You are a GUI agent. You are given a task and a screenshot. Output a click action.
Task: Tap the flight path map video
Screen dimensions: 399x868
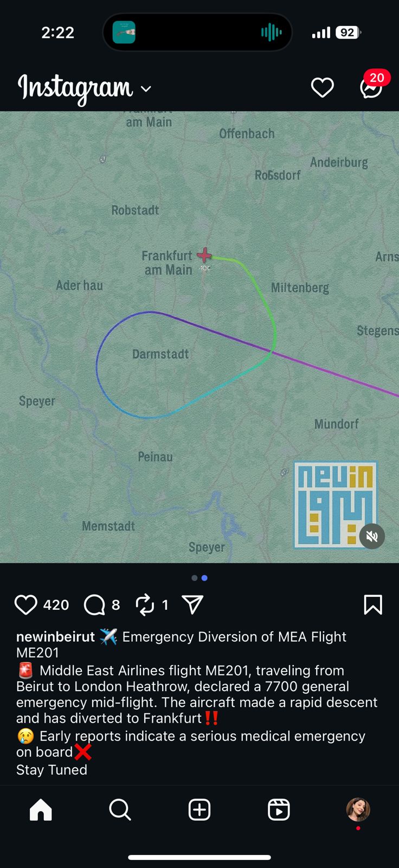200,337
